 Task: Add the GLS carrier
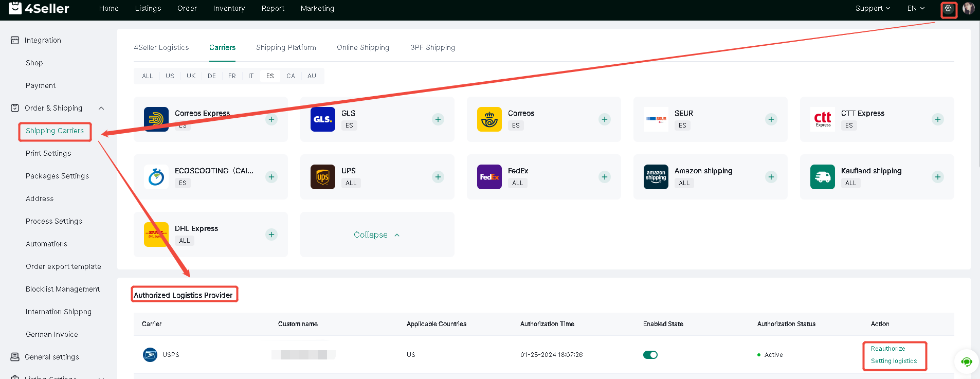438,119
